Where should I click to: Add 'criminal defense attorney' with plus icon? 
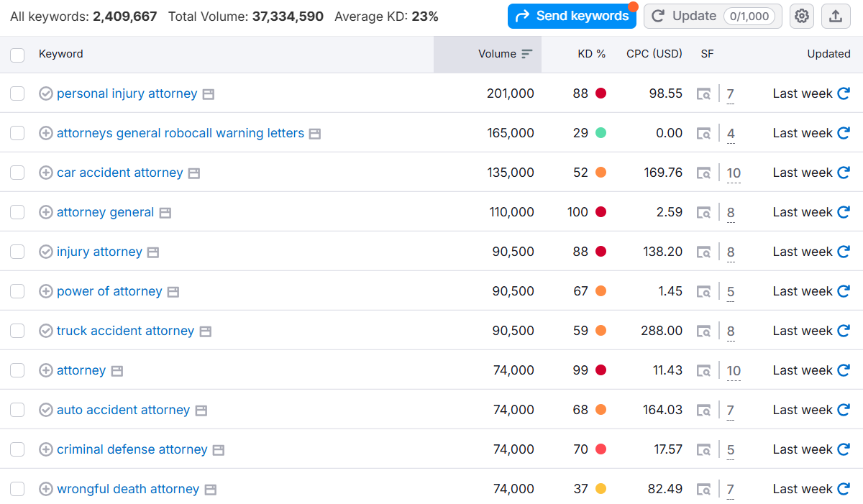(x=45, y=449)
